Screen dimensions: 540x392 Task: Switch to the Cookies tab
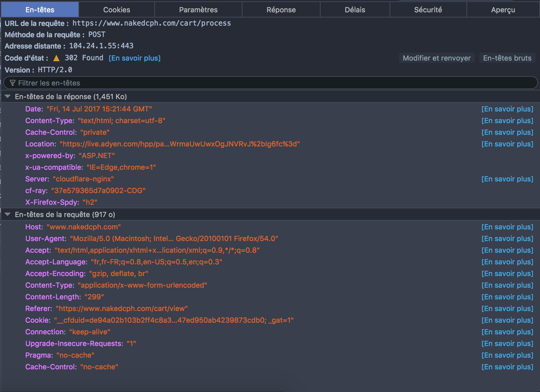(116, 9)
